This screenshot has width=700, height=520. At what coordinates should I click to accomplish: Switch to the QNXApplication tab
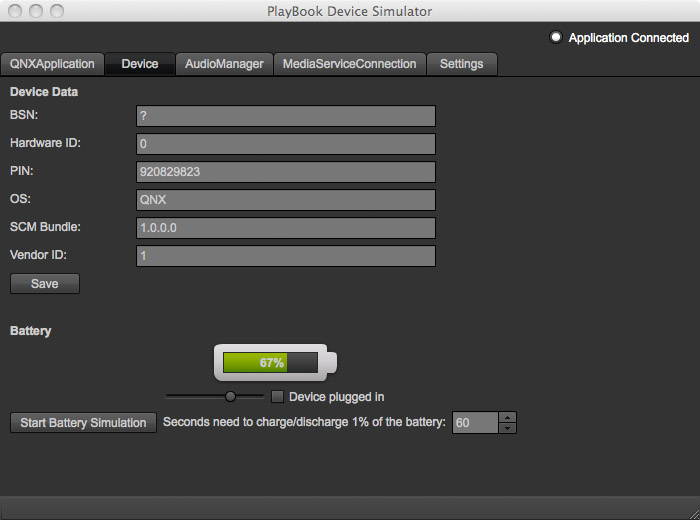(52, 64)
